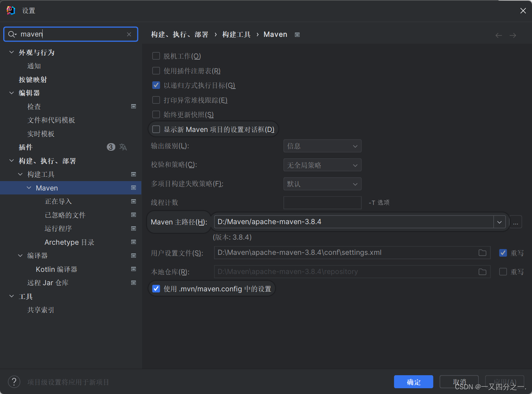Select 共享索引 in settings tree
Screen dimensions: 532x394
pyautogui.click(x=41, y=310)
